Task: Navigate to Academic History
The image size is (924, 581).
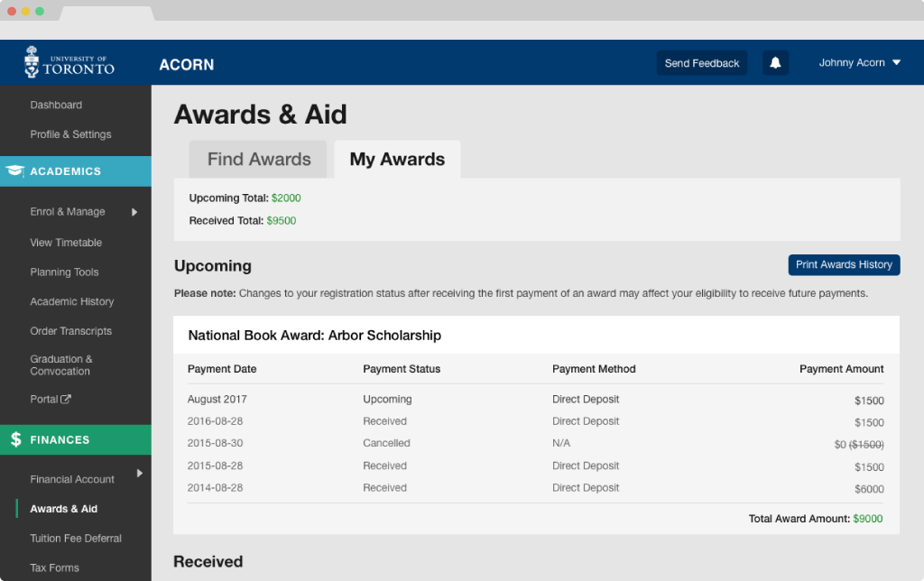Action: 72,301
